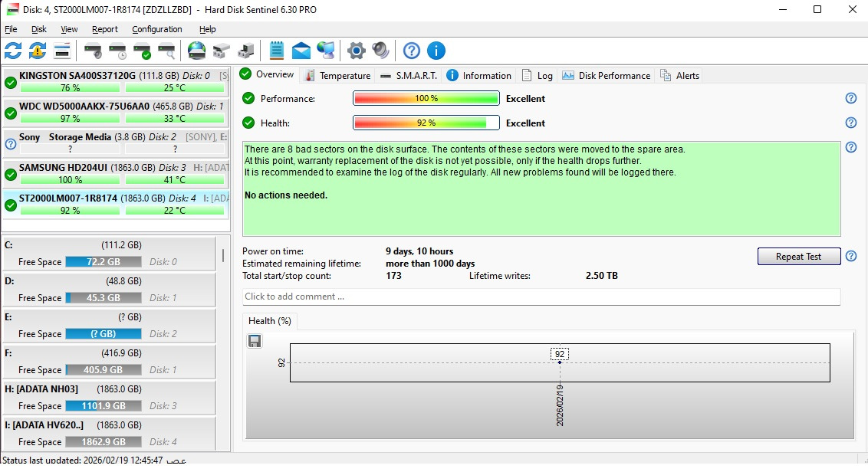Click the globe over disk toolbar icon
The width and height of the screenshot is (868, 472).
tap(196, 51)
